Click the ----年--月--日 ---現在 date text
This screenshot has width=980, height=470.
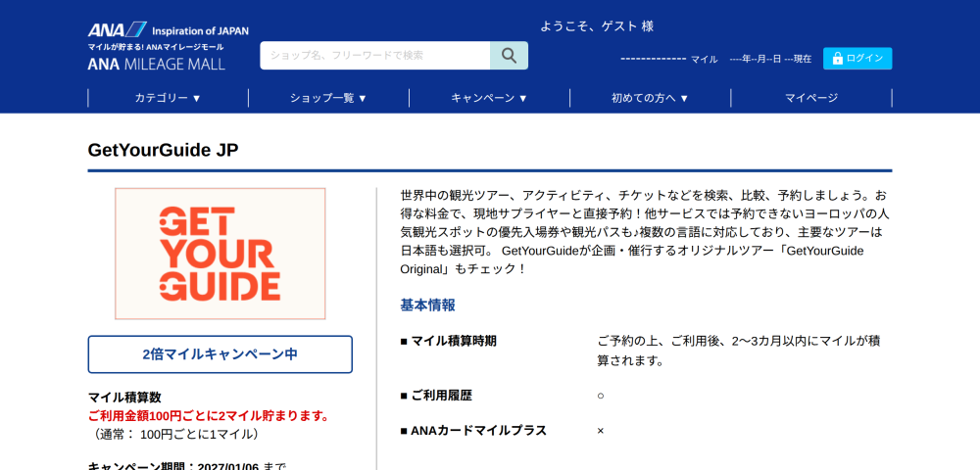click(x=770, y=59)
